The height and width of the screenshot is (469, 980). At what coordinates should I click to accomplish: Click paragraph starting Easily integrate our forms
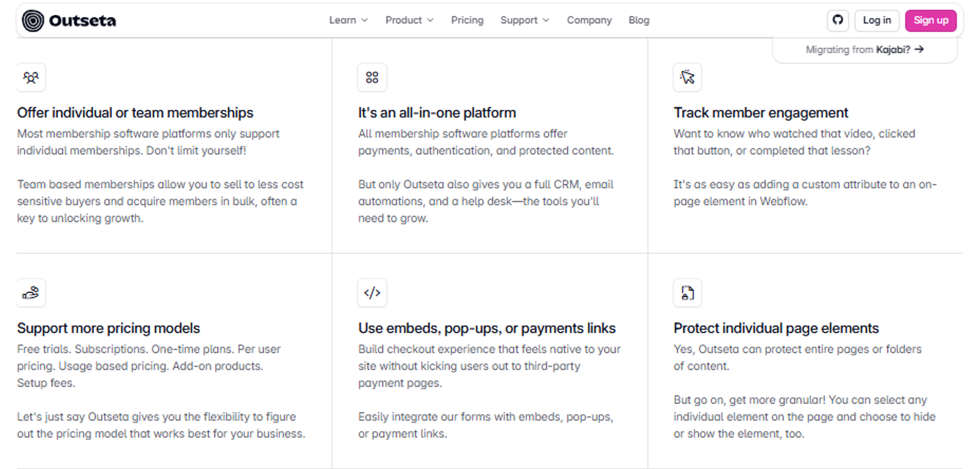pos(485,425)
